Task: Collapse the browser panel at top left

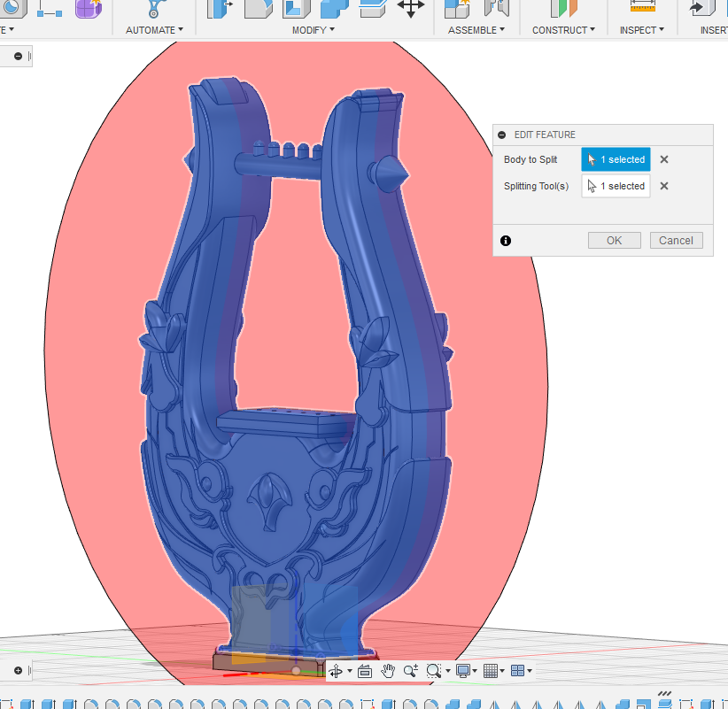Action: [x=18, y=56]
